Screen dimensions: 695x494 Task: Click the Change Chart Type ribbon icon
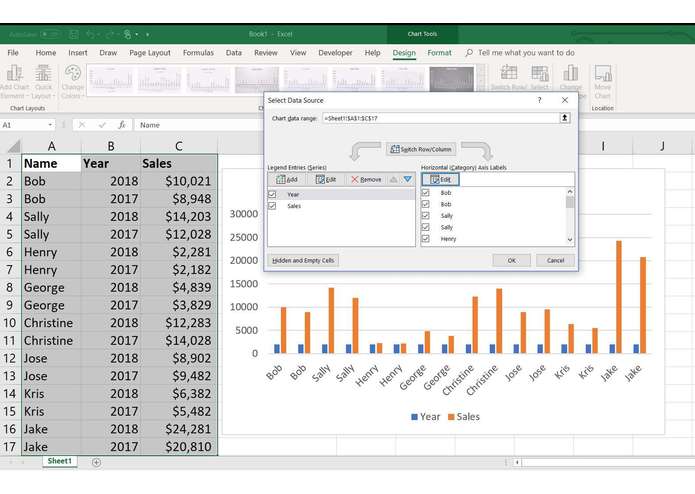(570, 73)
